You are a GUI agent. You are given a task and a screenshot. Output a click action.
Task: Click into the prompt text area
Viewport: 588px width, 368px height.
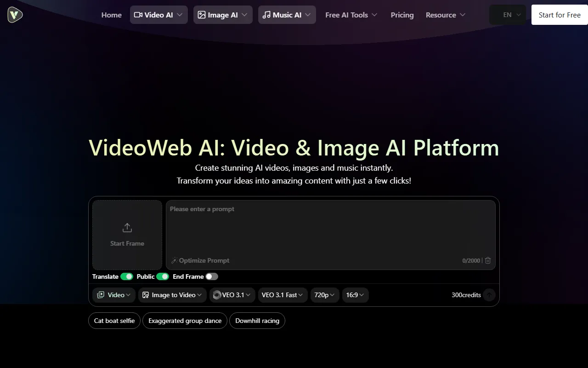330,230
